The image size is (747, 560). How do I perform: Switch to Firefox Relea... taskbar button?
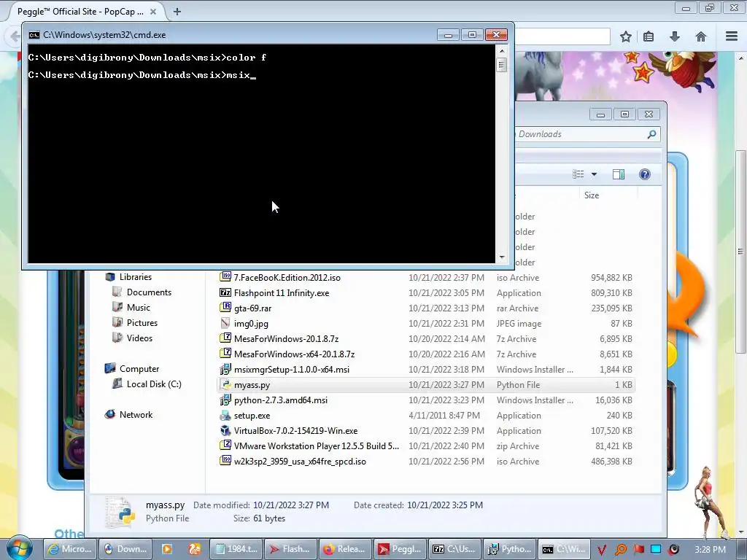click(345, 549)
